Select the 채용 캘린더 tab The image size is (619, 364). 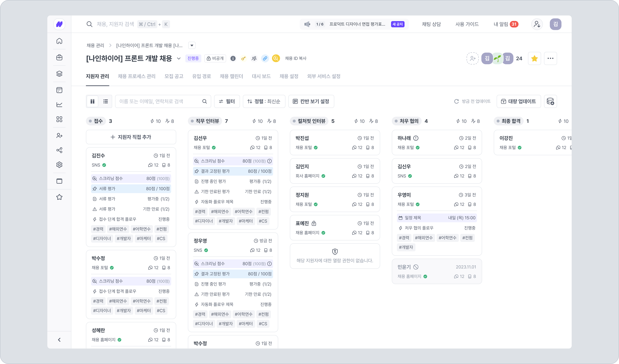click(x=231, y=76)
